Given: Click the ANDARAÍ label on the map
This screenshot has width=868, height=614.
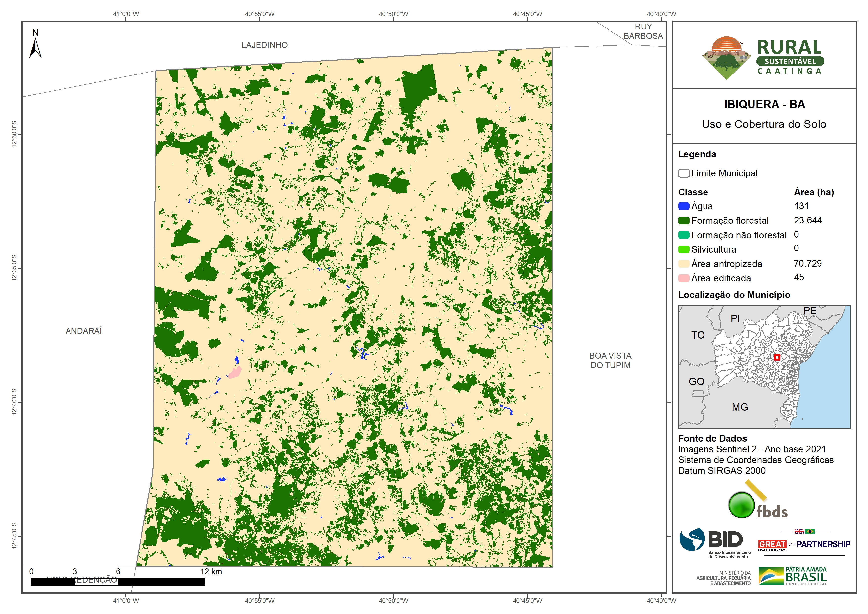Looking at the screenshot, I should tap(84, 331).
